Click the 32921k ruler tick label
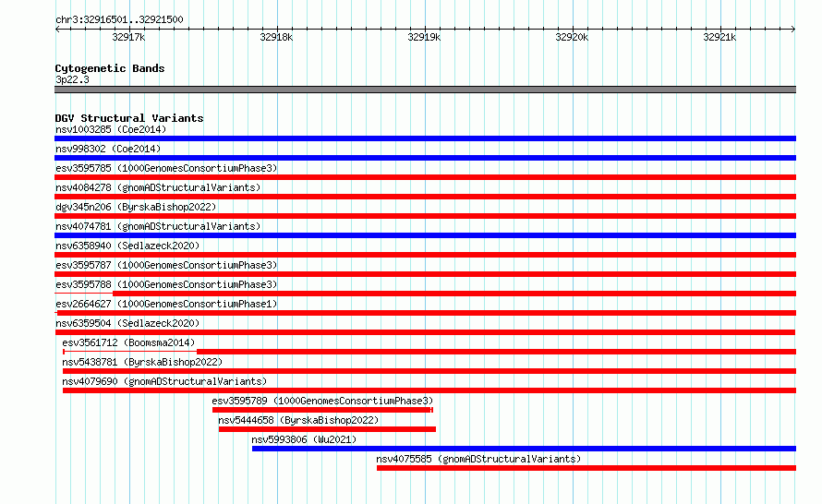 click(x=719, y=37)
